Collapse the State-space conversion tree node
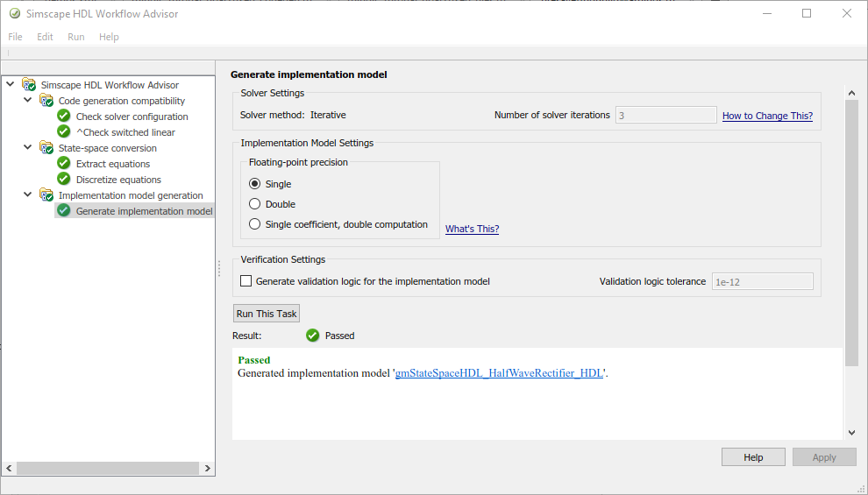Screen dimensions: 868x495 28,148
